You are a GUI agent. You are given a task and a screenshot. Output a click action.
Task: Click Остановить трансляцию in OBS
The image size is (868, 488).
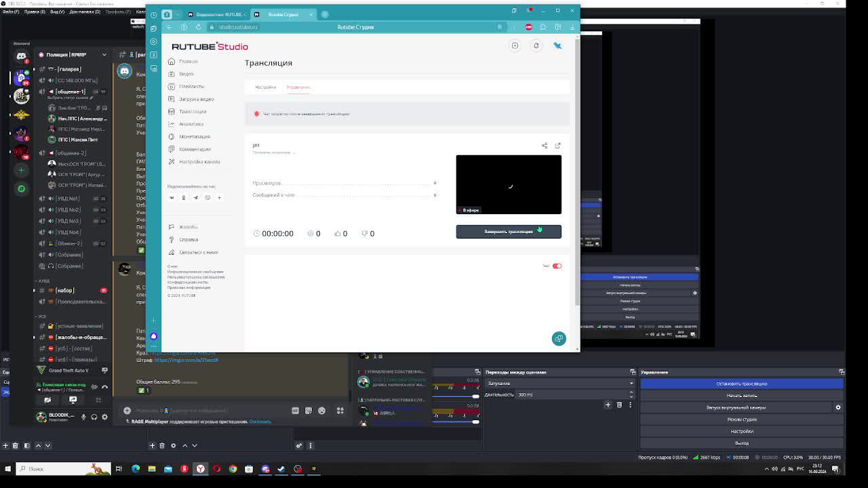(742, 384)
